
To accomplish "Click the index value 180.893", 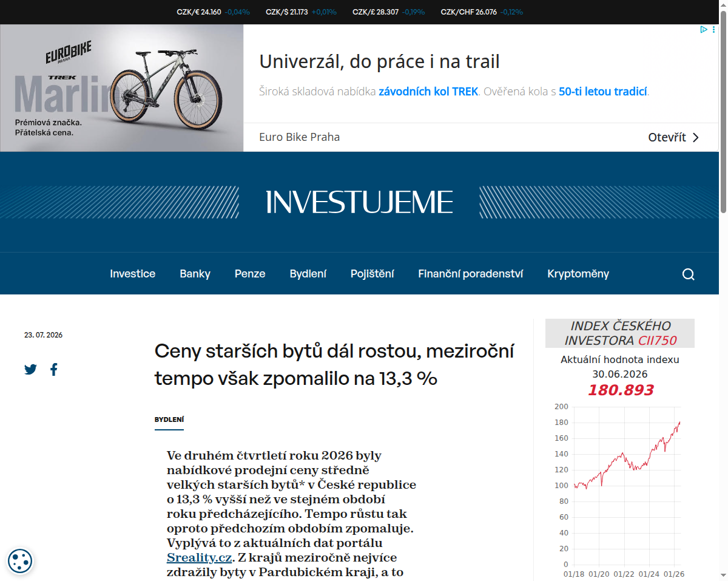I will pos(620,390).
